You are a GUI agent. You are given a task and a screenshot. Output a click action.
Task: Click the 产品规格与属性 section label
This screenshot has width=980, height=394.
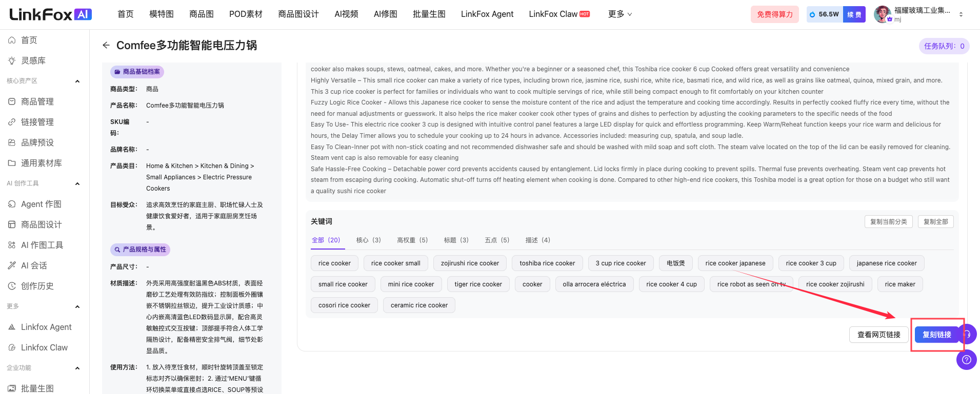coord(140,250)
